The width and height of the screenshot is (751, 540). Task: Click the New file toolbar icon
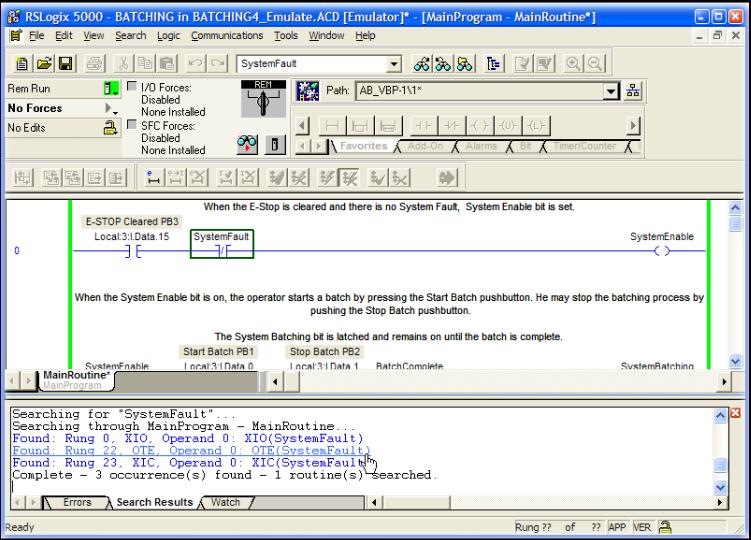pos(22,63)
